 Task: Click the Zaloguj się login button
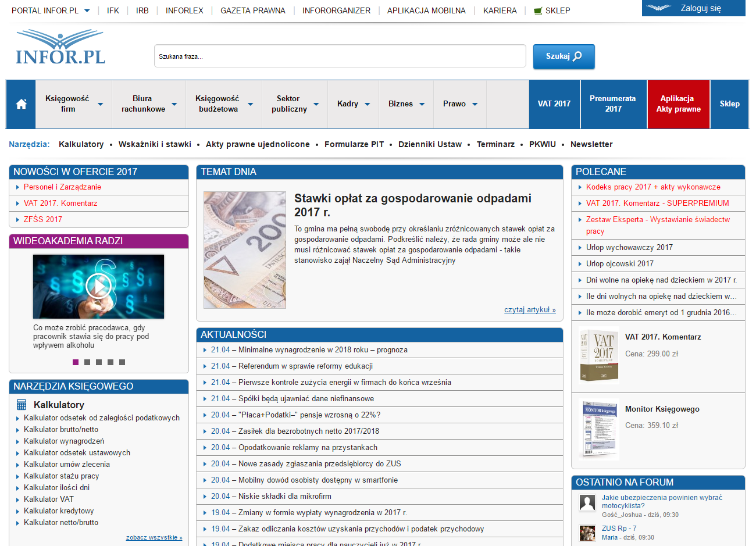[693, 8]
